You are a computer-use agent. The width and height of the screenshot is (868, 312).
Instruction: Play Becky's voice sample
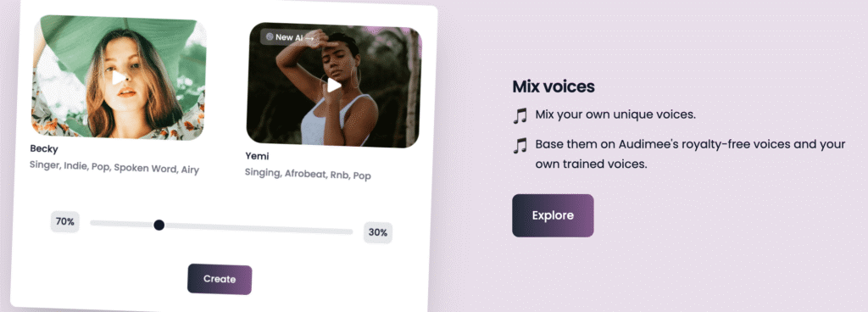(x=119, y=78)
